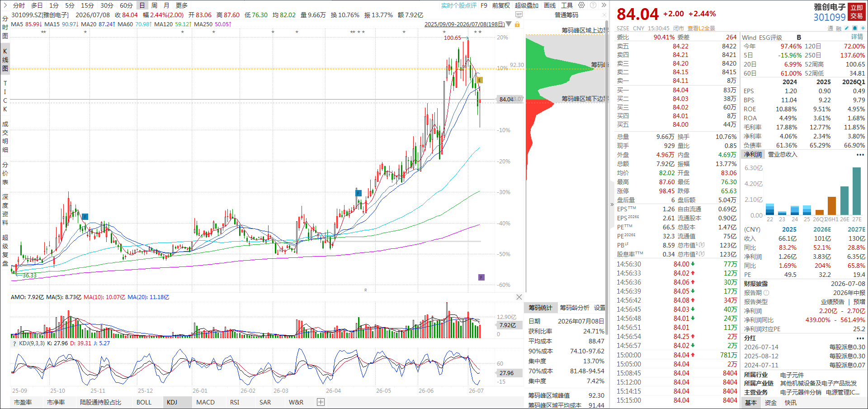Expand the net profit chart more options
Image resolution: width=868 pixels, height=409 pixels.
860,155
